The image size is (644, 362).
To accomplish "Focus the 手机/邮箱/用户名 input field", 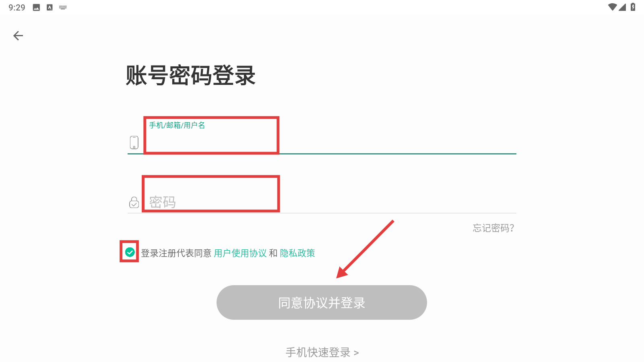I will tap(322, 141).
